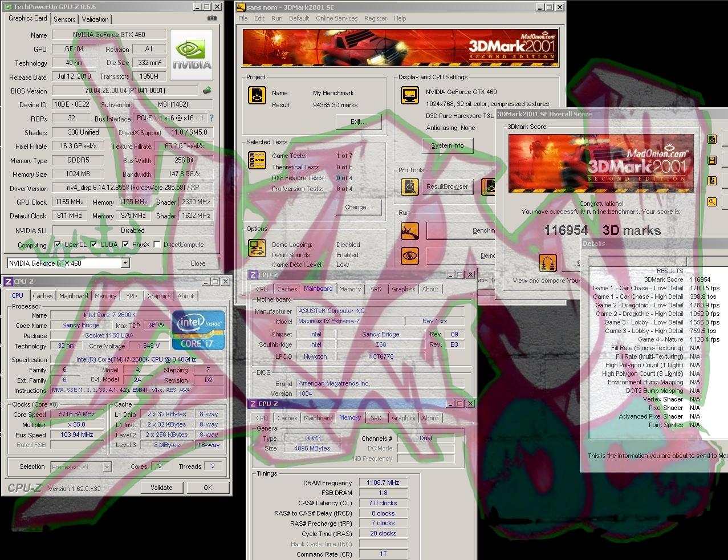Click the GPU-Z title bar icon
Viewport: 728px width, 560px height.
pyautogui.click(x=7, y=7)
